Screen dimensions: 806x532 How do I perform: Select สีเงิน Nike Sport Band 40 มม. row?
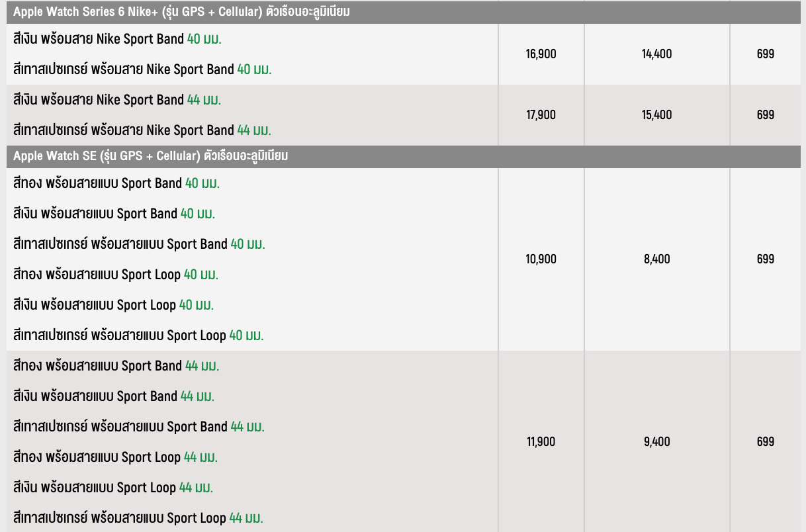tap(117, 39)
